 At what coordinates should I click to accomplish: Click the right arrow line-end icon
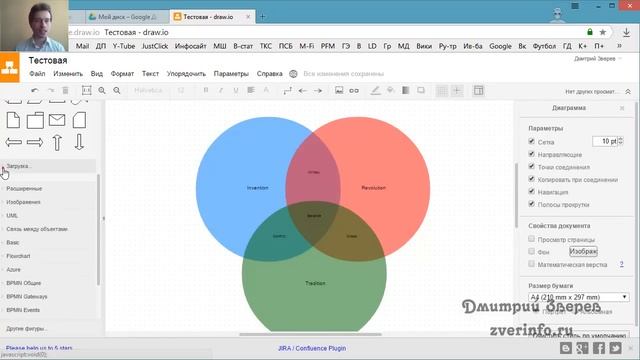(318, 91)
